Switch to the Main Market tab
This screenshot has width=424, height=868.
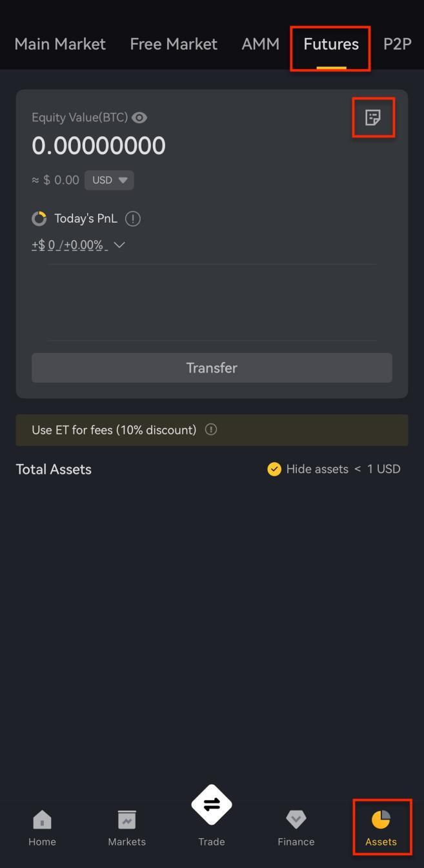[60, 44]
